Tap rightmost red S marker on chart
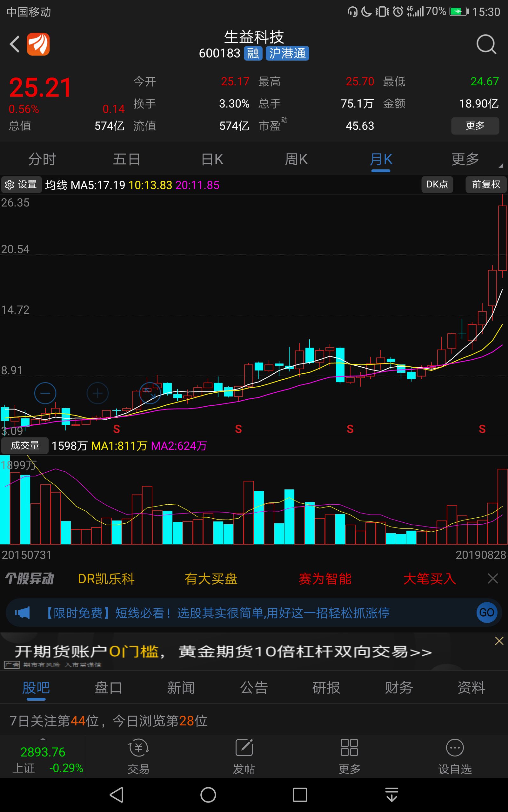 point(482,429)
